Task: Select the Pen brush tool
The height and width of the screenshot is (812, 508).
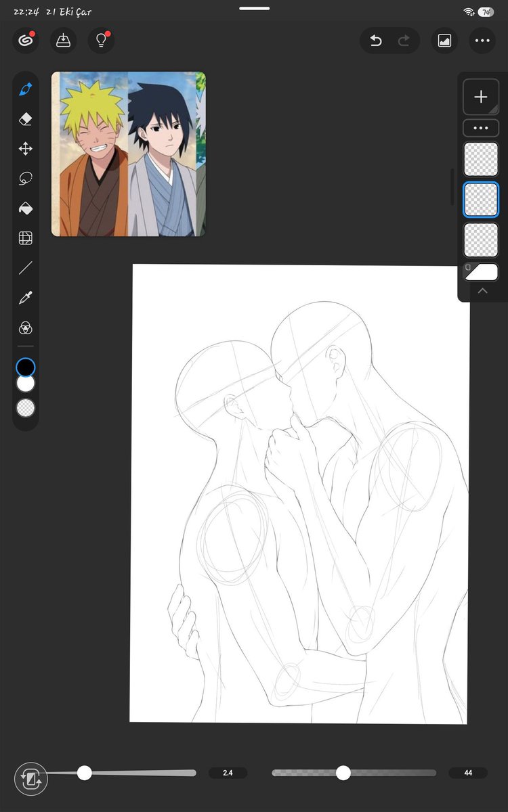Action: click(x=26, y=89)
